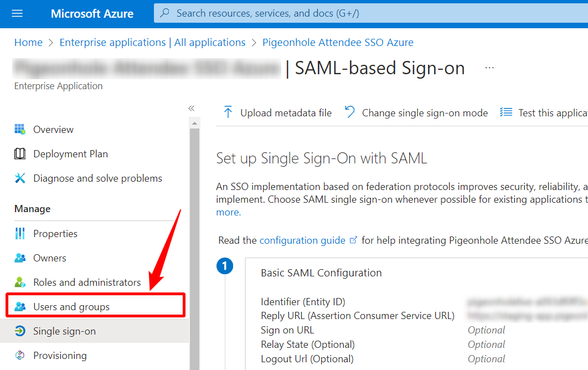Click the Logout Url (Optional) label
Viewport: 588px width, 370px height.
point(307,359)
